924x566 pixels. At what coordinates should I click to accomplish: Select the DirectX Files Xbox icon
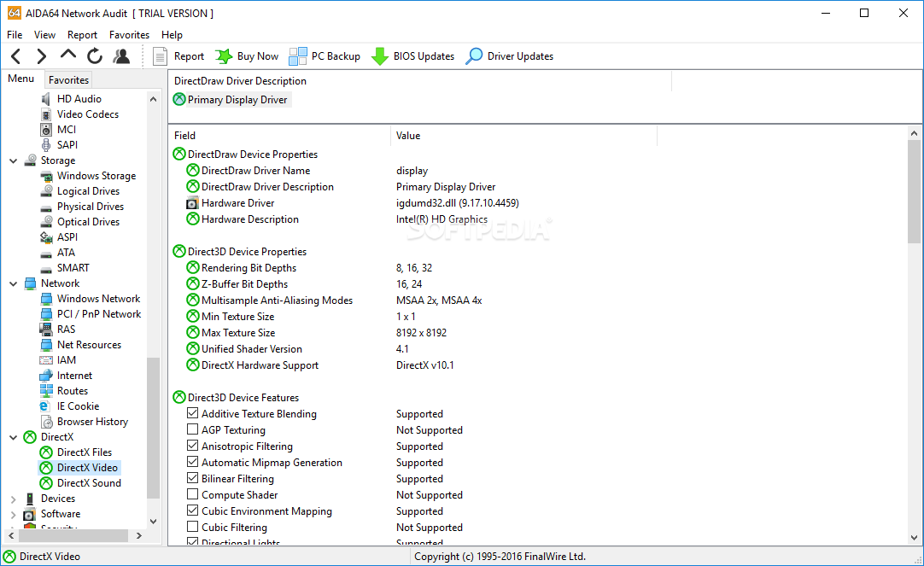pos(46,452)
